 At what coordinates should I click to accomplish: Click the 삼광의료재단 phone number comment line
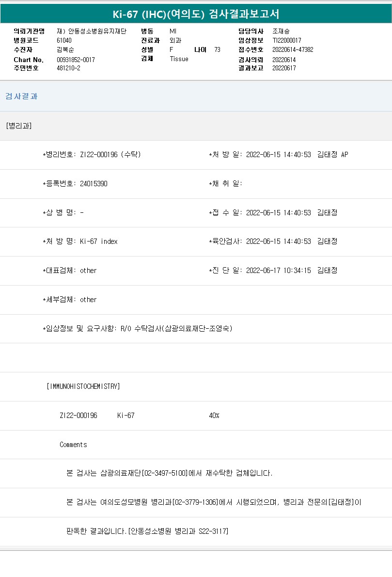169,473
